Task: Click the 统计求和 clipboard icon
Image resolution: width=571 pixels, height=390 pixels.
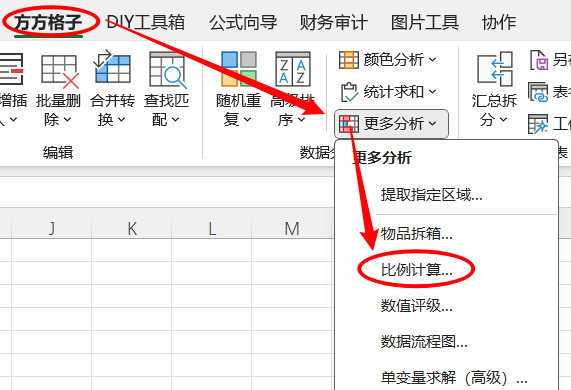Action: [x=349, y=92]
